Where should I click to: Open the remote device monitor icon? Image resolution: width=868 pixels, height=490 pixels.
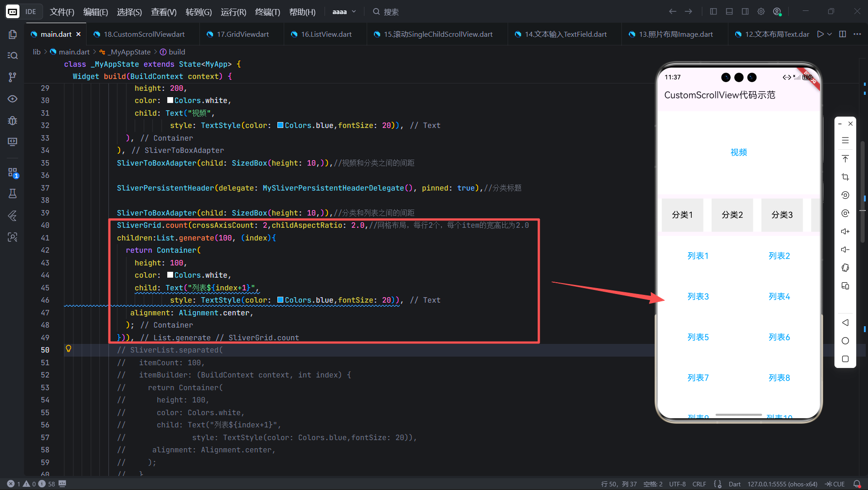point(13,142)
